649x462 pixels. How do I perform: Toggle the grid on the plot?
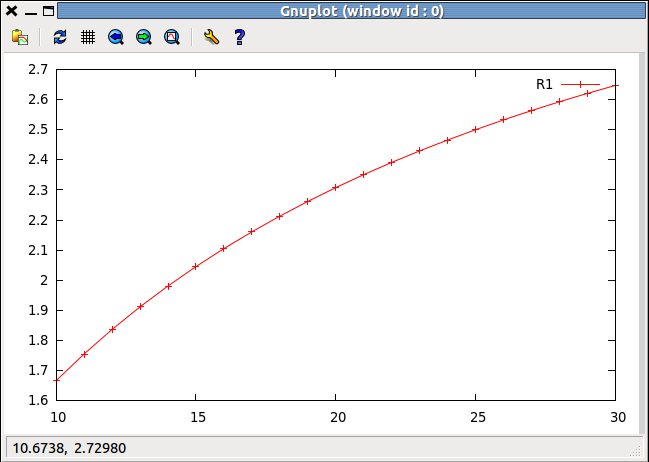click(88, 37)
